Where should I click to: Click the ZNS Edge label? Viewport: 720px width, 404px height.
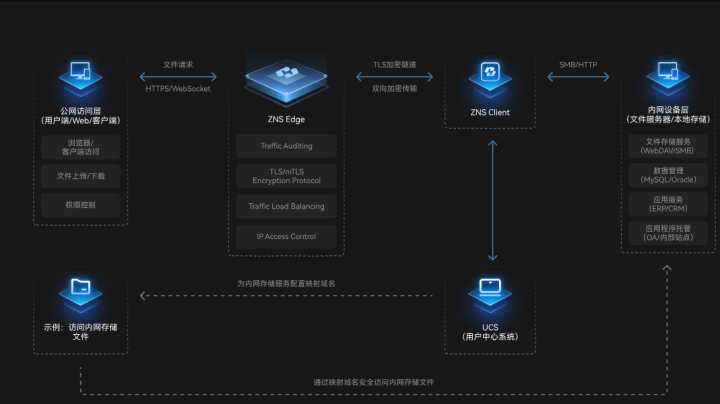[286, 119]
